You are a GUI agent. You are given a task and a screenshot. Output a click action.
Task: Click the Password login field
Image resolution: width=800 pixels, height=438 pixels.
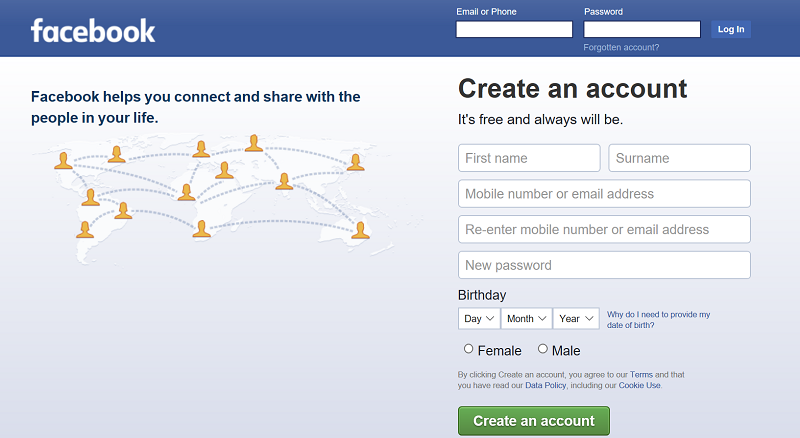(x=641, y=29)
